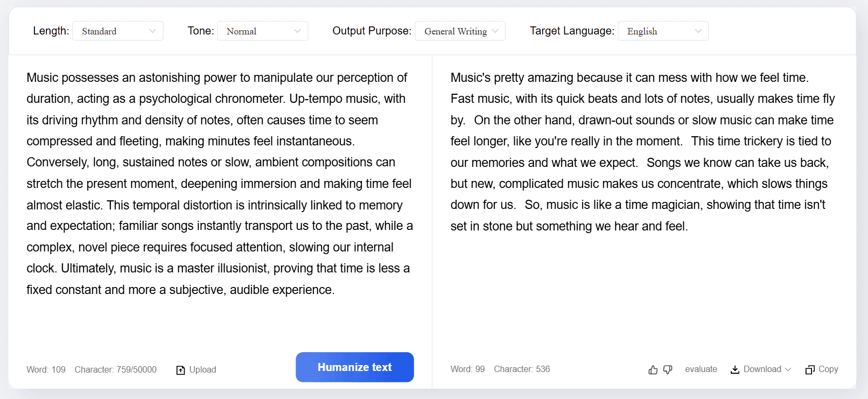Image resolution: width=868 pixels, height=399 pixels.
Task: Click the Upload text label
Action: click(202, 370)
